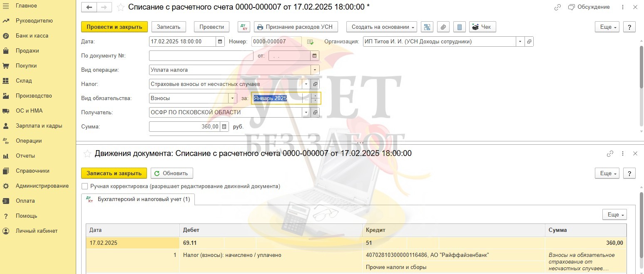Viewport: 644px width, 274px height.
Task: Open calendar for 'от' date field
Action: coord(315,56)
